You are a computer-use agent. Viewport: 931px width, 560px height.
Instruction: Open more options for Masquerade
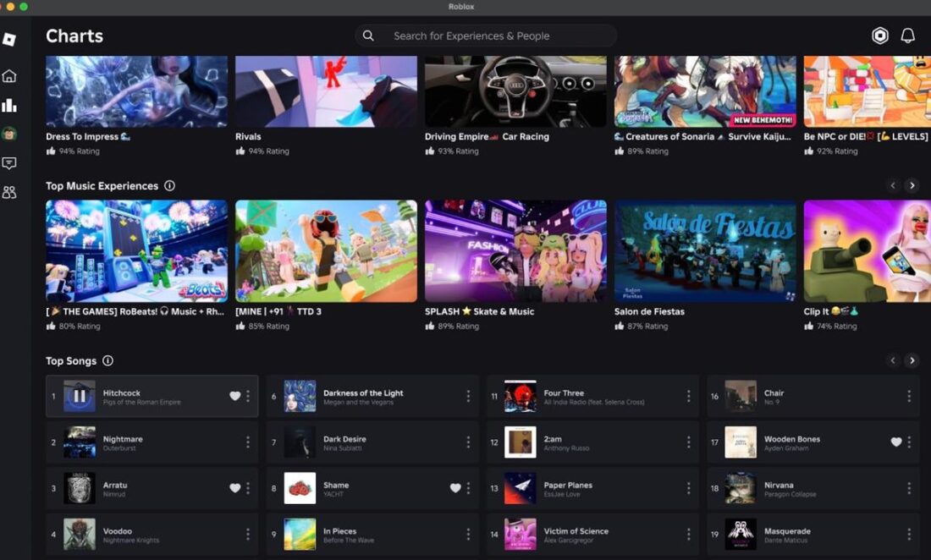coord(909,535)
